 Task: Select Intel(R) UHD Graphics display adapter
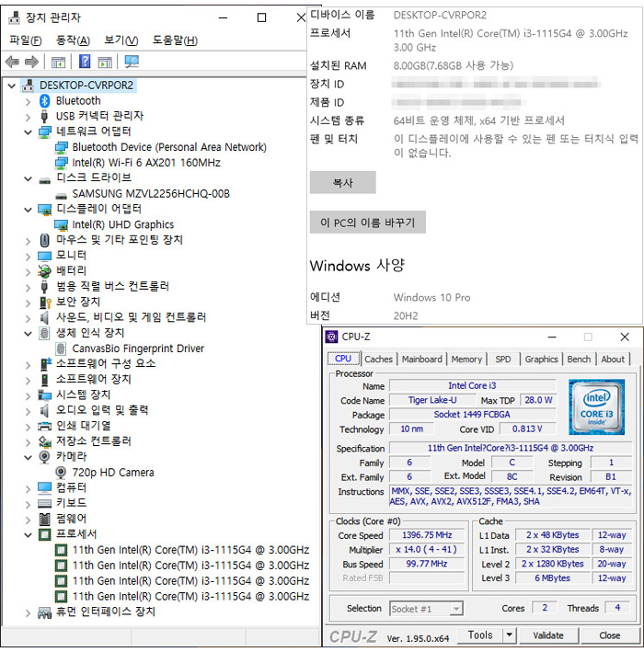[x=123, y=224]
